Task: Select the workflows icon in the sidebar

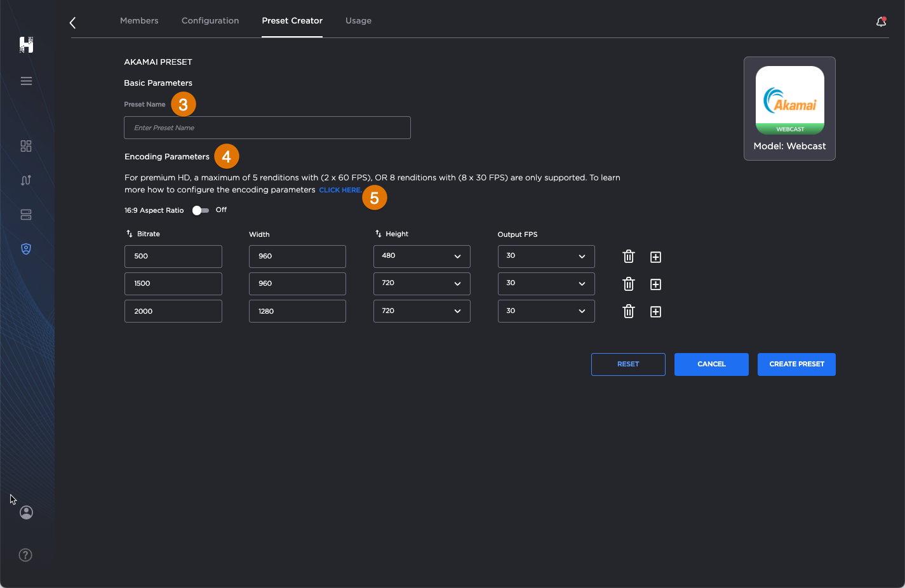Action: (26, 180)
